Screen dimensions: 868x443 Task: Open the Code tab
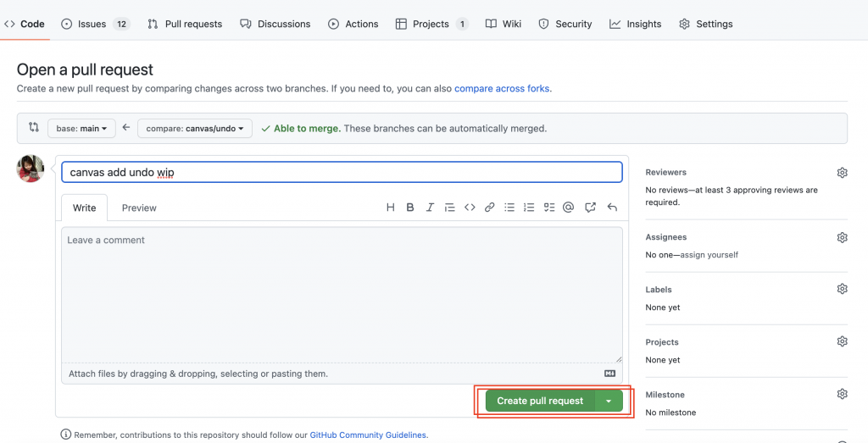[25, 24]
